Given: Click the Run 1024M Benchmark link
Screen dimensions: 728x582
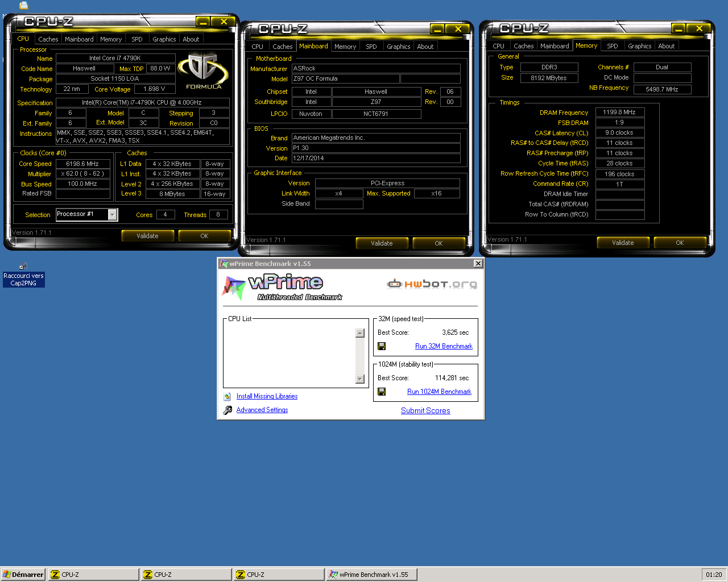Looking at the screenshot, I should click(x=439, y=392).
